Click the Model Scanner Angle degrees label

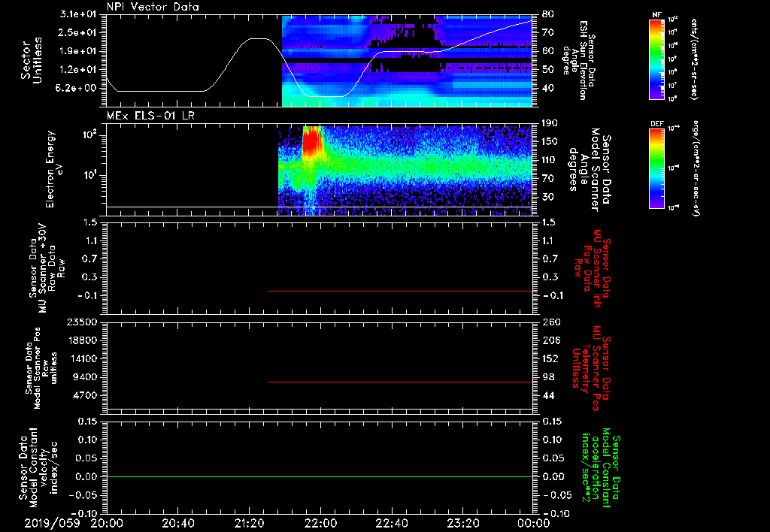(x=590, y=169)
